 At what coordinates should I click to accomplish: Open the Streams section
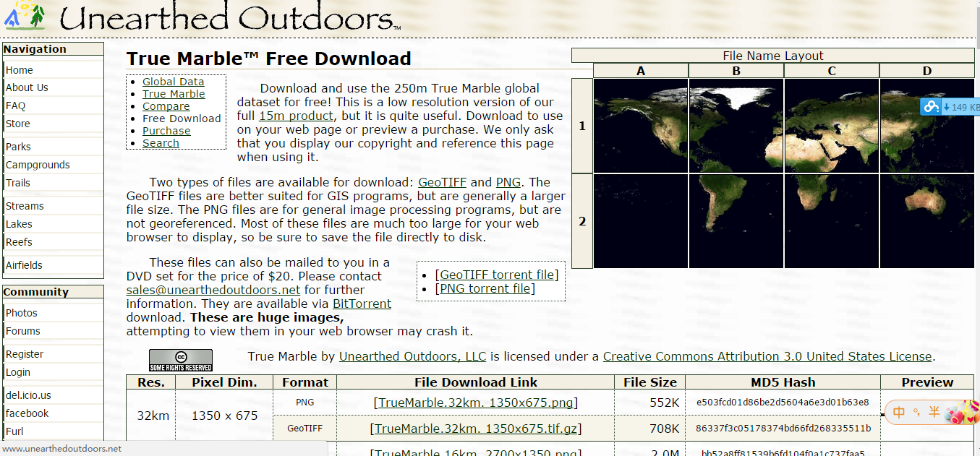coord(25,206)
